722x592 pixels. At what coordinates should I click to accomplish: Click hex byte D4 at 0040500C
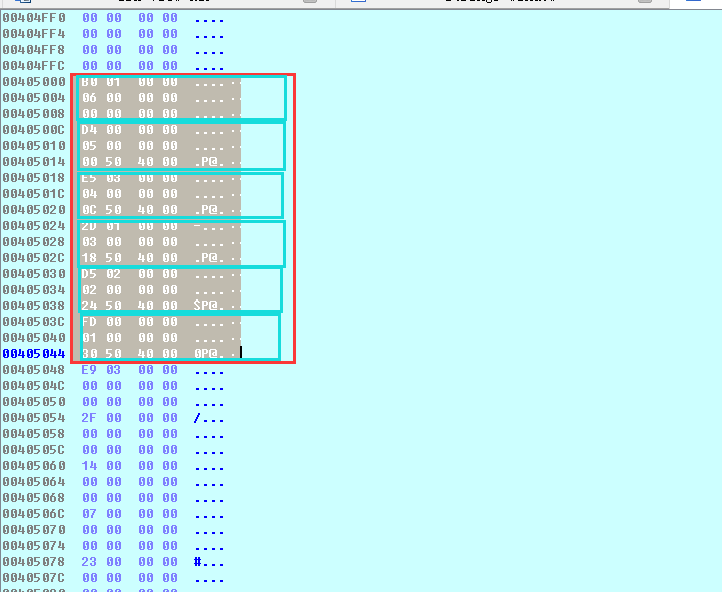[89, 130]
